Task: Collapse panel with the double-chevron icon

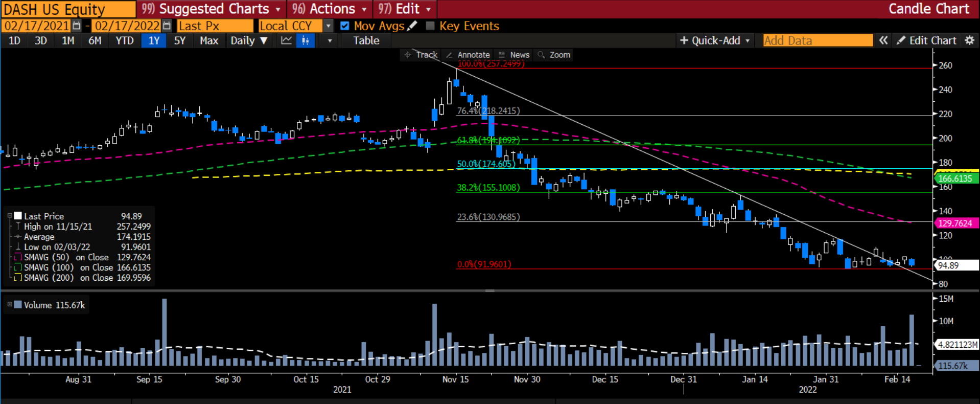Action: point(883,40)
